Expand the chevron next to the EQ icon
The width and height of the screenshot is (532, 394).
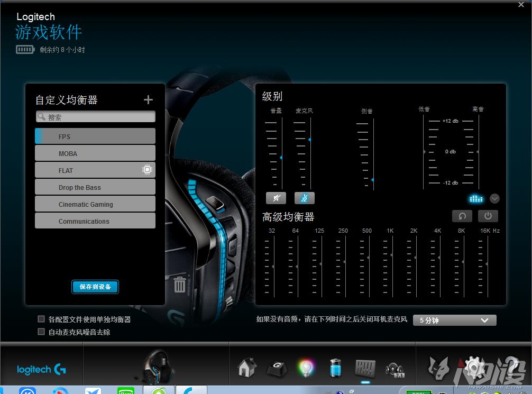tap(494, 198)
